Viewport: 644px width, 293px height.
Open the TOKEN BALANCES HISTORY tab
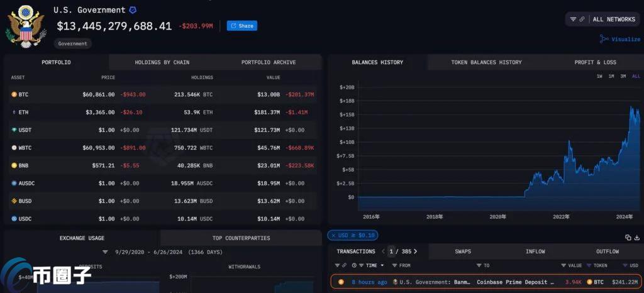[x=486, y=62]
